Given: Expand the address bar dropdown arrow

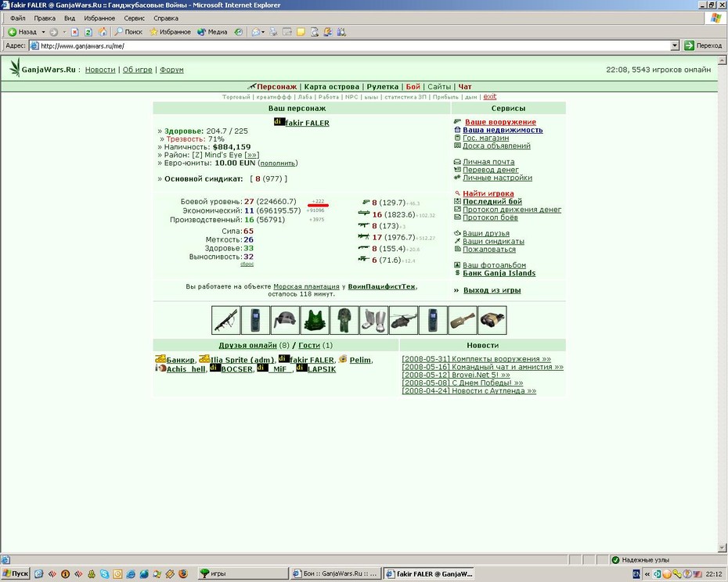Looking at the screenshot, I should coord(675,45).
